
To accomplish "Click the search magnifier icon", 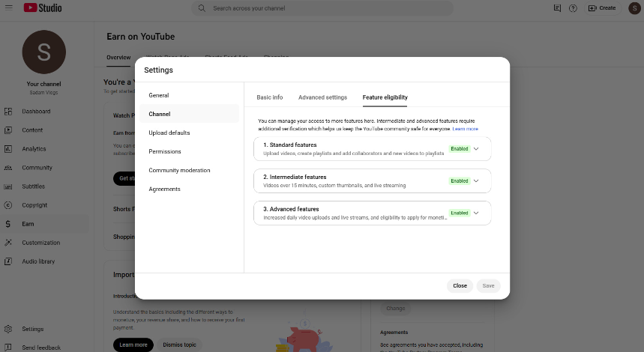I will [x=202, y=8].
